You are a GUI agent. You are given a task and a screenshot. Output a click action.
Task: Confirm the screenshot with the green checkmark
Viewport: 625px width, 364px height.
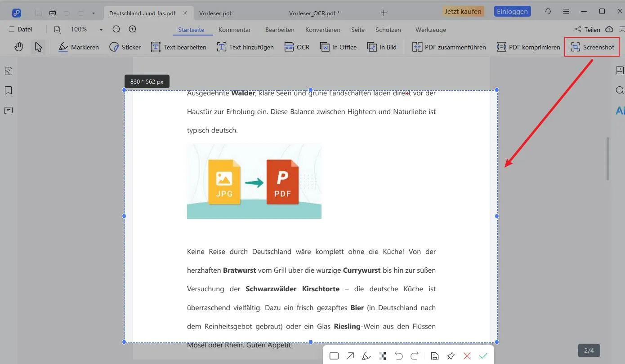(x=483, y=356)
